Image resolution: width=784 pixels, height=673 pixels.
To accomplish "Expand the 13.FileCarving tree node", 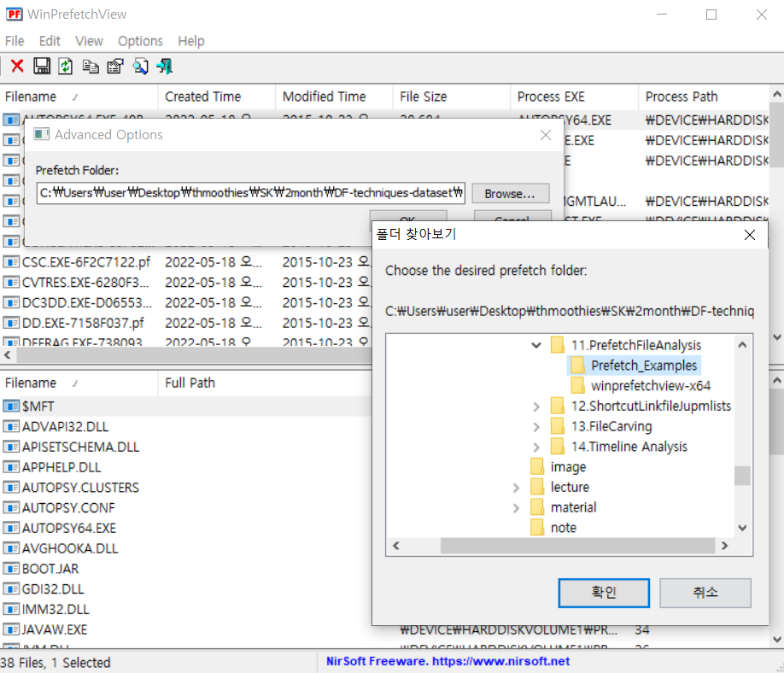I will point(536,426).
